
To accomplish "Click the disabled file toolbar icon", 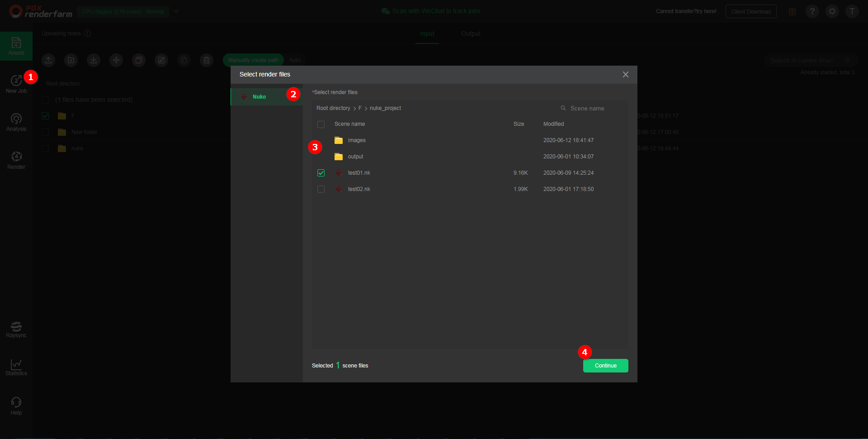I will point(184,60).
